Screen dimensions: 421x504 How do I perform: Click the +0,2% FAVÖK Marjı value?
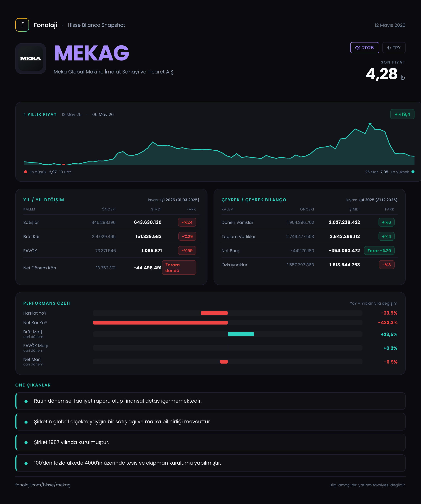tap(390, 348)
